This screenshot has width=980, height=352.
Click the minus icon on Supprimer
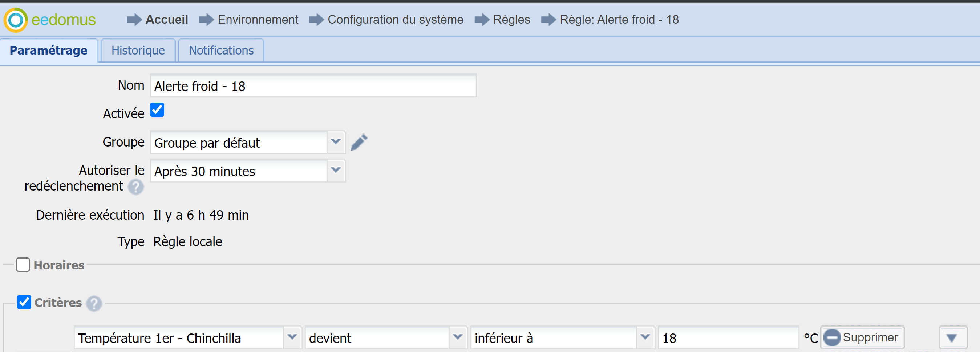[x=832, y=337]
